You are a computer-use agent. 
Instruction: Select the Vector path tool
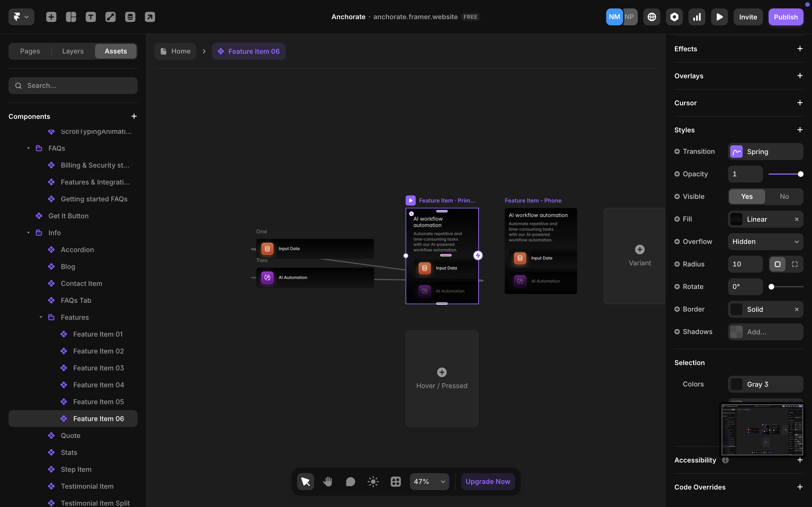(111, 16)
